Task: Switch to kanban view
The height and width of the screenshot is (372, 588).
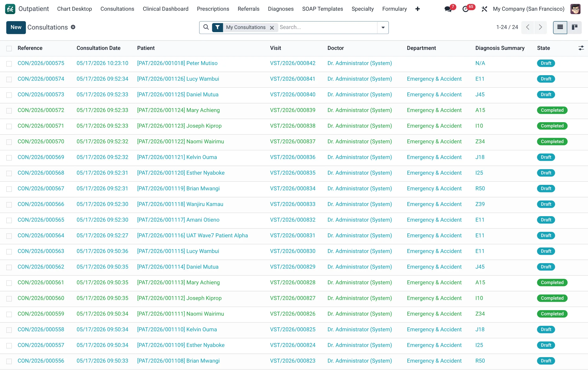Action: [x=575, y=27]
